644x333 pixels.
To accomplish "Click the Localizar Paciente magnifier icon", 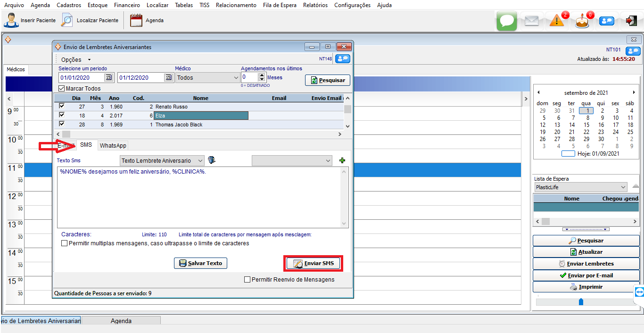I will 67,20.
